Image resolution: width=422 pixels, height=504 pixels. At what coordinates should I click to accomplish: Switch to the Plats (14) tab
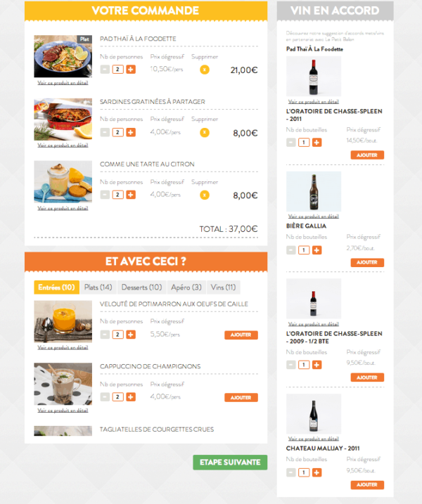pos(98,287)
